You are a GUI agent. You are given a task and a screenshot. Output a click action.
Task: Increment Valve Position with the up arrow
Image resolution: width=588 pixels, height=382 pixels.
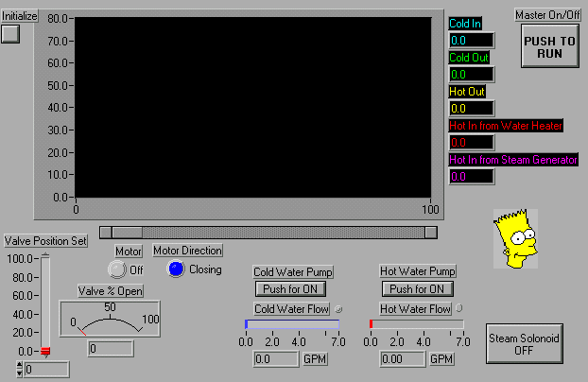click(20, 365)
